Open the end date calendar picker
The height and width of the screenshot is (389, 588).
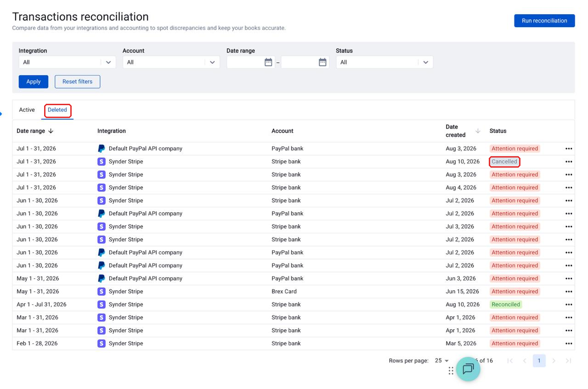pyautogui.click(x=322, y=62)
